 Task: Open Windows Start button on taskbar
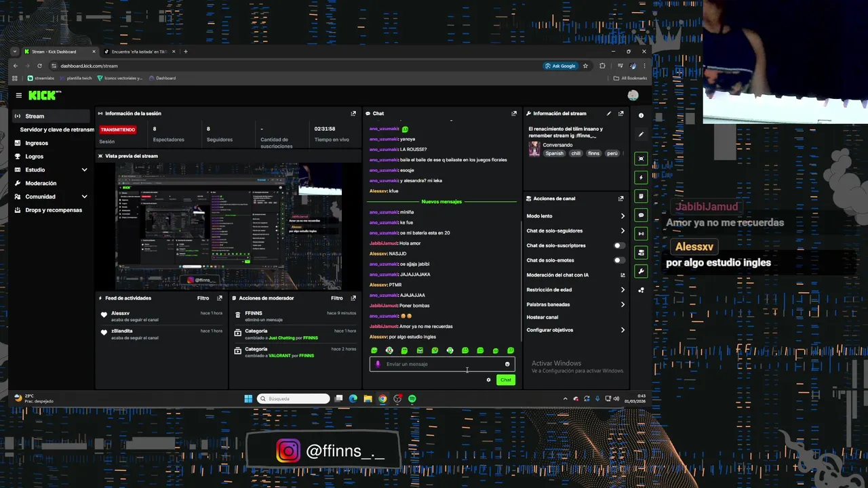248,399
